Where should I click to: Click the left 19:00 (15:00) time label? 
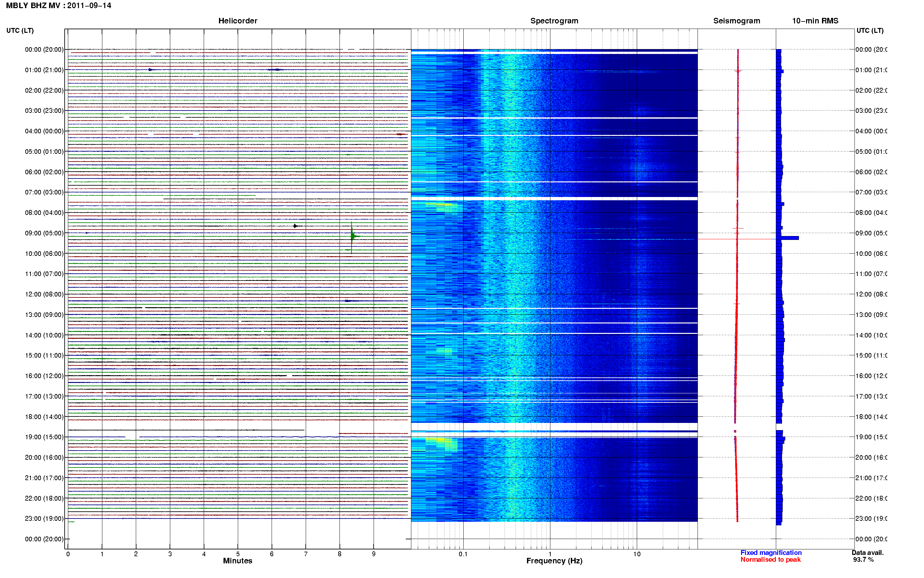44,437
